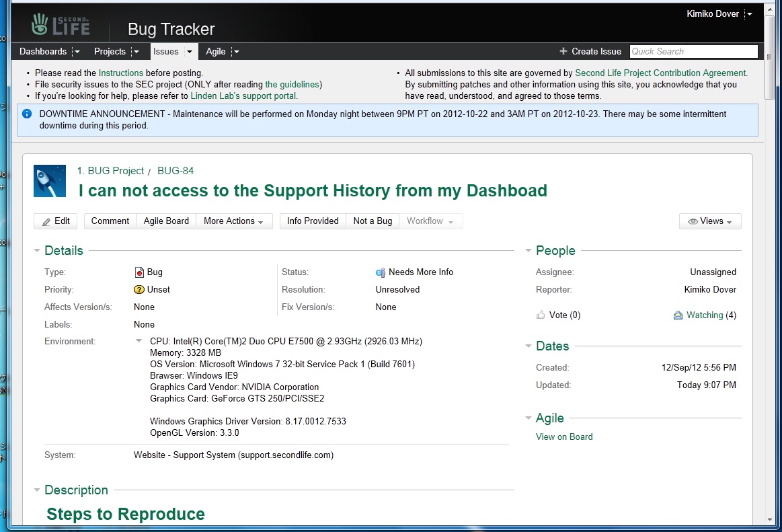Open the Views dropdown

coord(710,221)
